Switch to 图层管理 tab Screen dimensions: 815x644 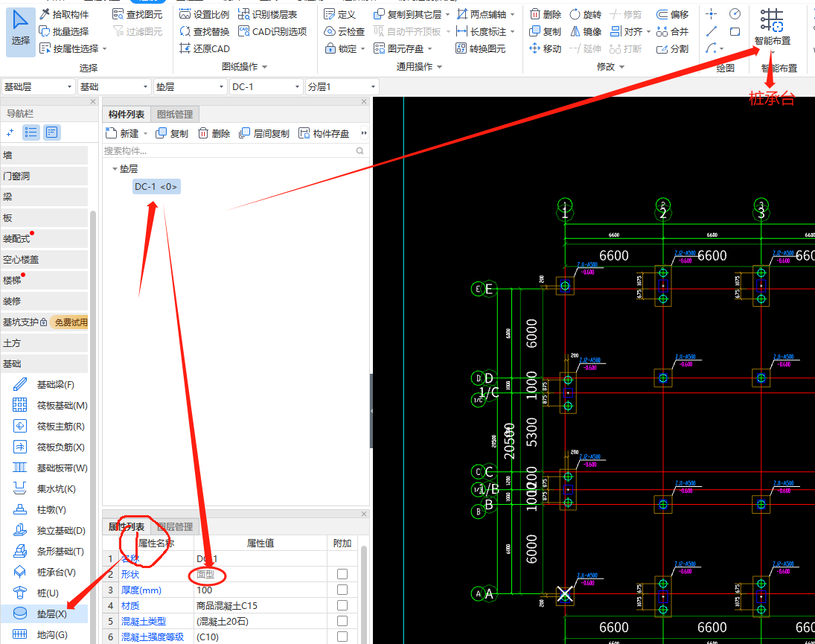click(175, 527)
